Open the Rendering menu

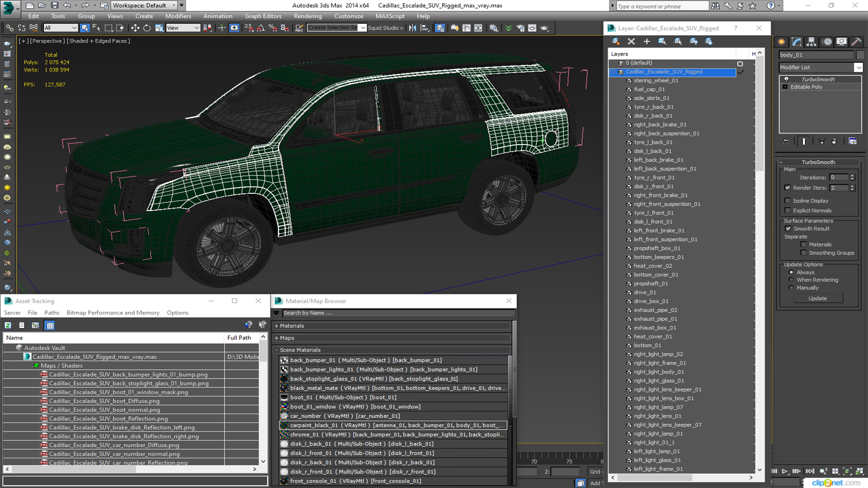pyautogui.click(x=307, y=16)
